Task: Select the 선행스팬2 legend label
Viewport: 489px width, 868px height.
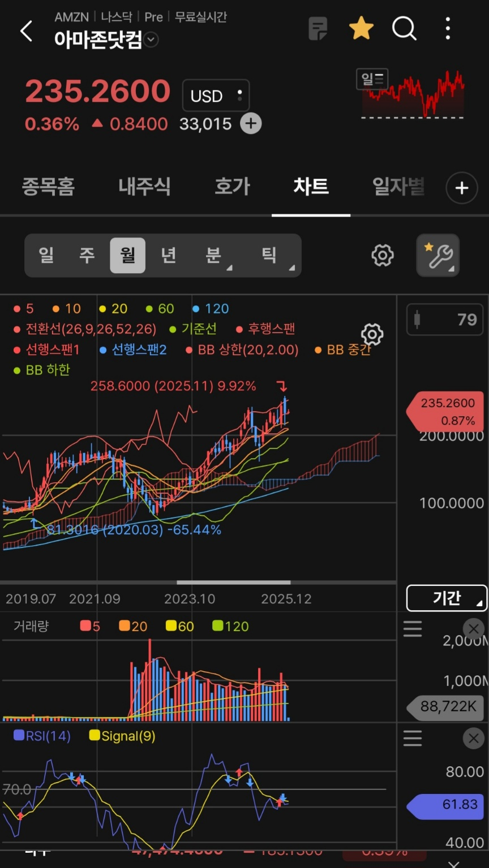Action: [134, 349]
